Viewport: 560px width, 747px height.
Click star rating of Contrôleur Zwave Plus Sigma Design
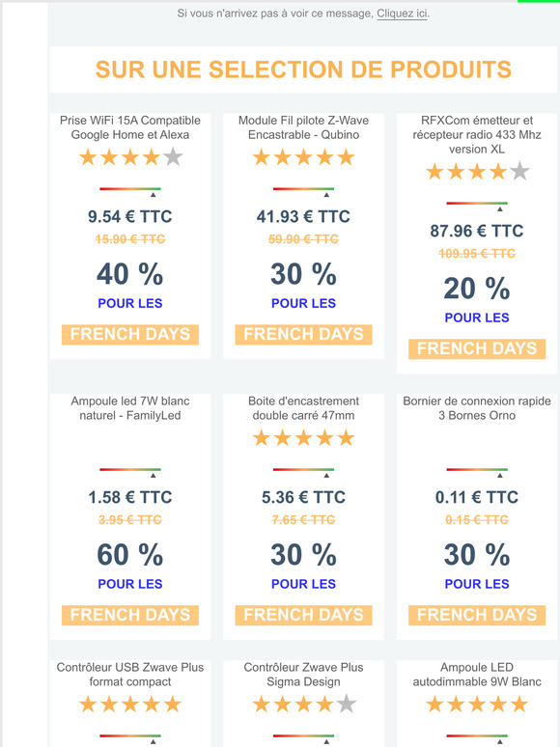pos(303,704)
